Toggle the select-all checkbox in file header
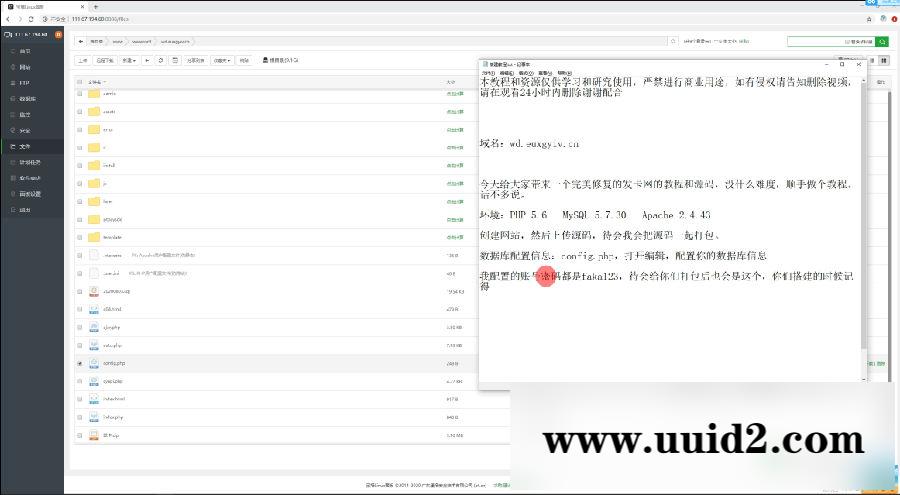Image resolution: width=900 pixels, height=495 pixels. tap(80, 81)
